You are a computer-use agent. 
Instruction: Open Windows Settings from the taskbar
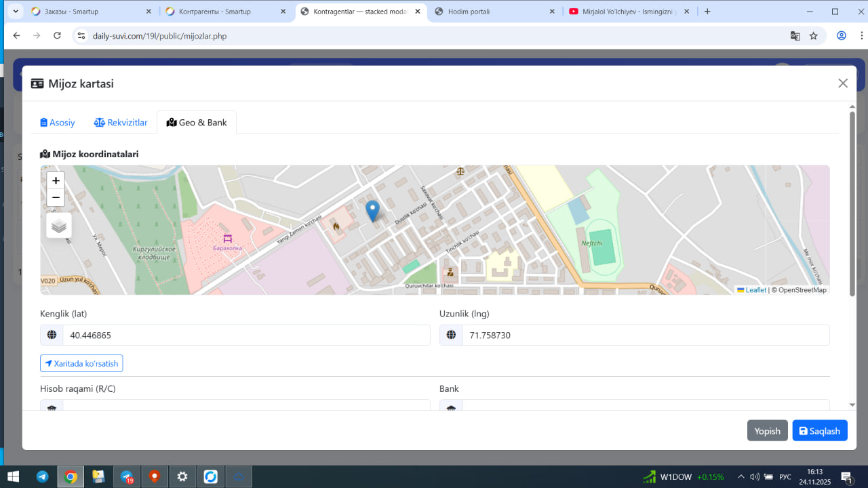coord(182,476)
